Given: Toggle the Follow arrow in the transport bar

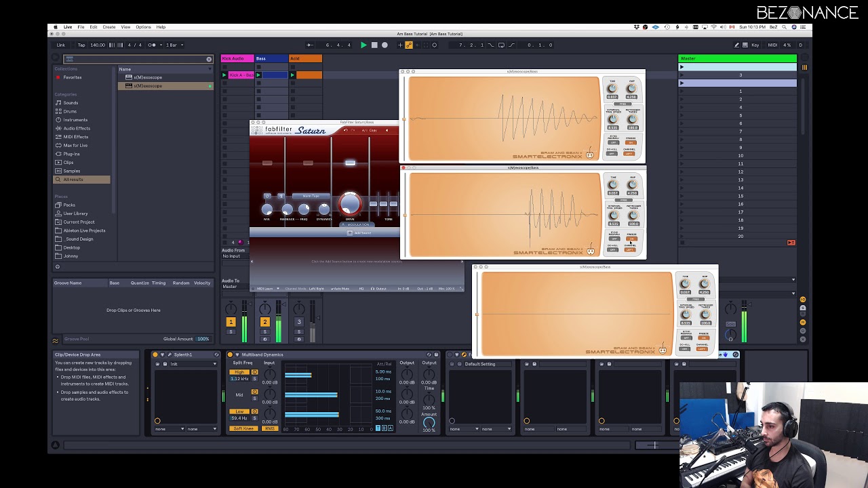Looking at the screenshot, I should tap(310, 45).
